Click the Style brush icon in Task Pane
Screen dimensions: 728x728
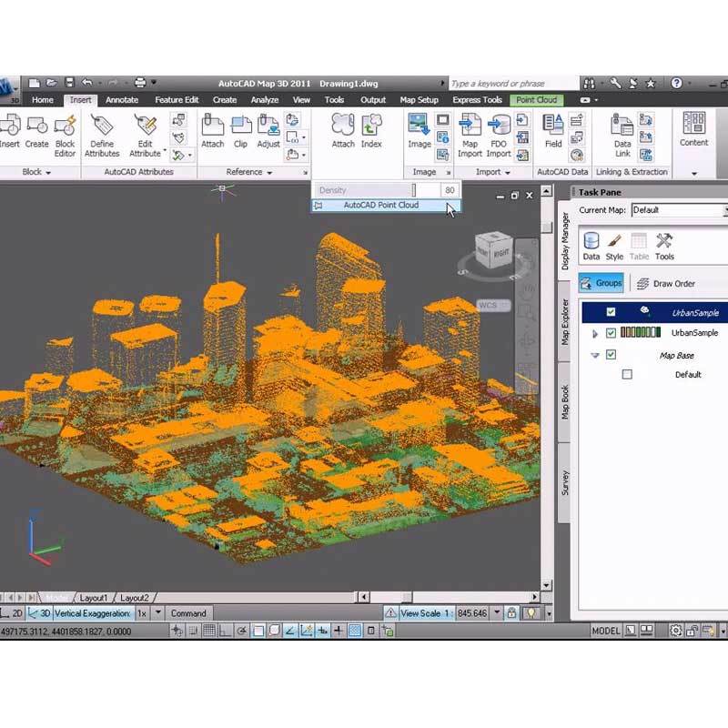pos(614,241)
